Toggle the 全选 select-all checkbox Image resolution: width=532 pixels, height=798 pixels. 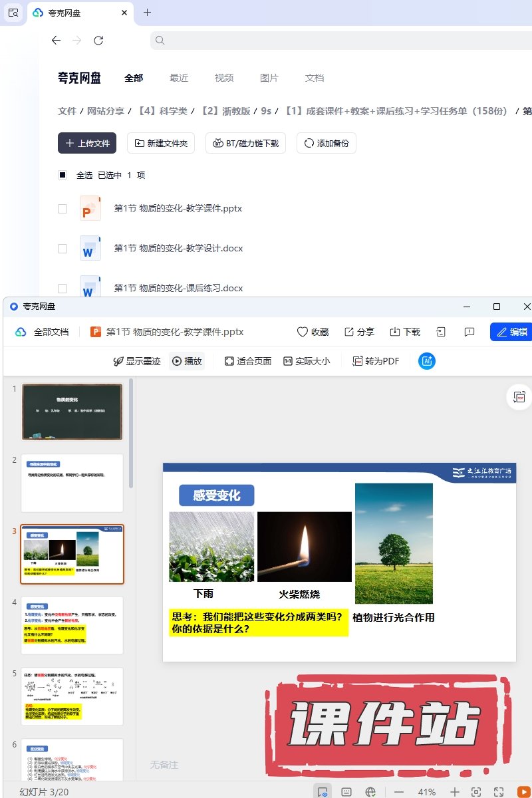[63, 176]
